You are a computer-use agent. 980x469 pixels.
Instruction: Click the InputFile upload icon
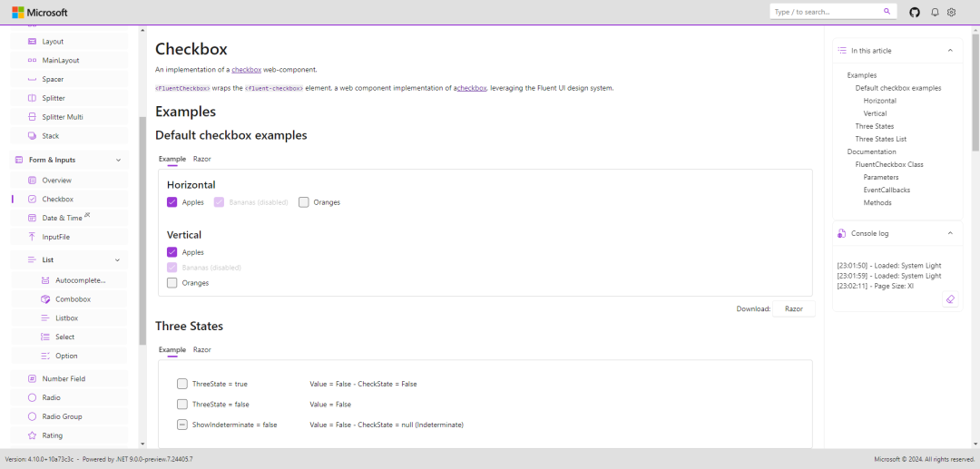pos(33,237)
